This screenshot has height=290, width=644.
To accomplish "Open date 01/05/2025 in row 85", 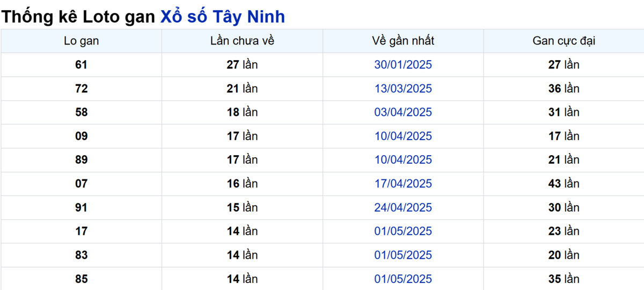I will (403, 279).
